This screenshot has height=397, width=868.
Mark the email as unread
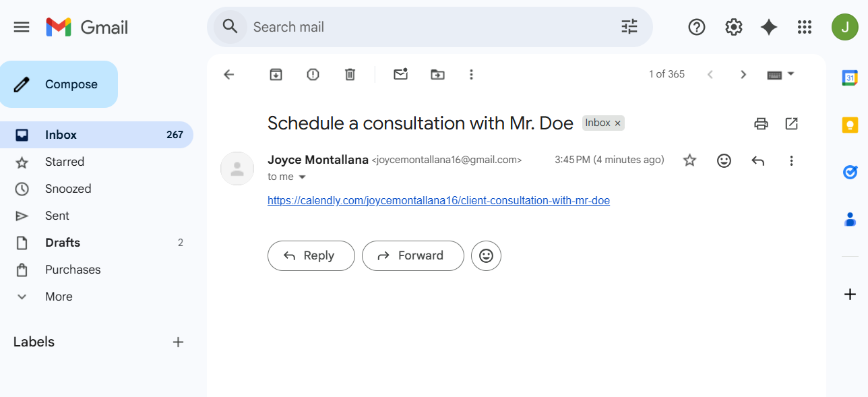(x=401, y=74)
